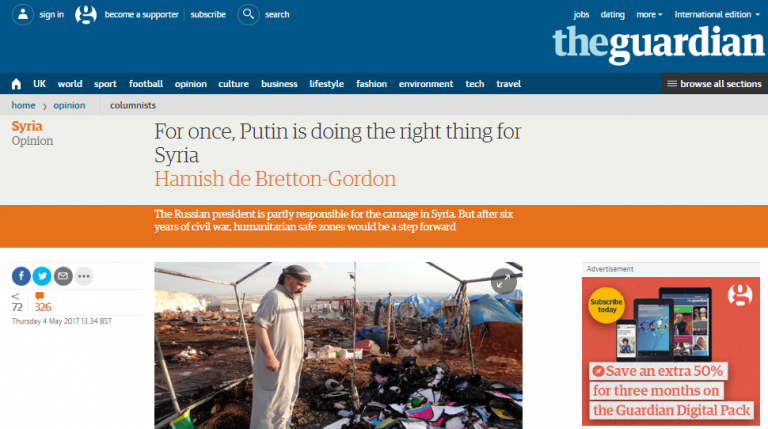Viewport: 768px width, 429px height.
Task: Expand the more dropdown menu
Action: click(x=649, y=15)
